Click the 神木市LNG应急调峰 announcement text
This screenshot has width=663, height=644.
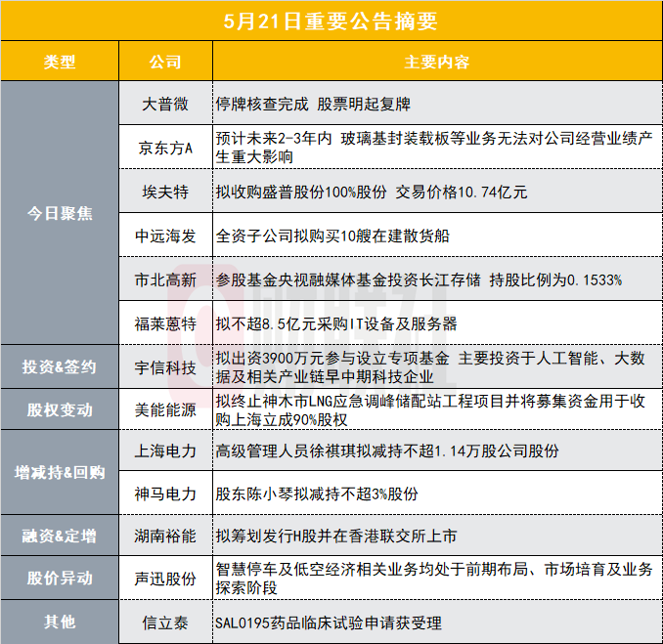tap(430, 409)
